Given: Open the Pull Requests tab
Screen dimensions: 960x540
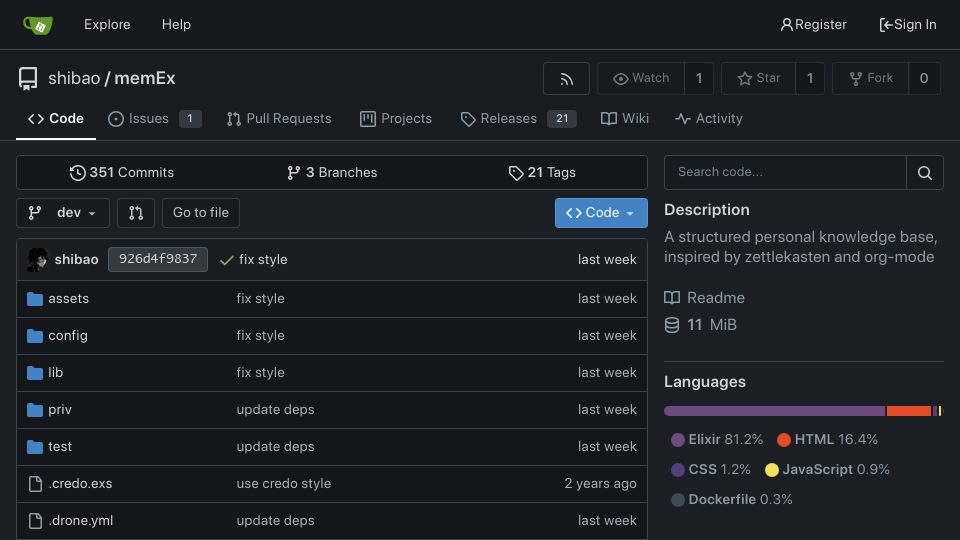Looking at the screenshot, I should [279, 119].
